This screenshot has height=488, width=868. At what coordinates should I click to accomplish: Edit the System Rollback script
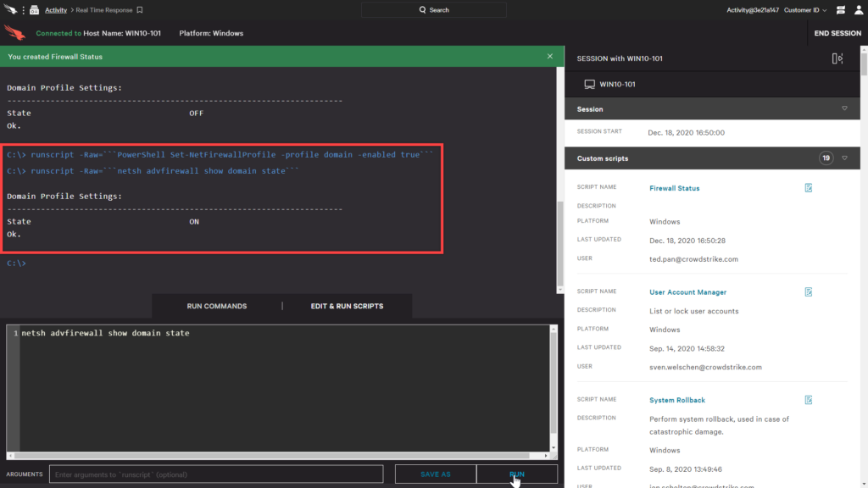pos(808,400)
